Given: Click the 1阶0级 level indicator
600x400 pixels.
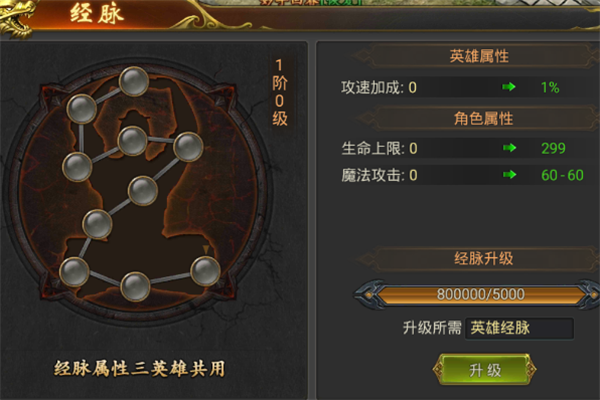Looking at the screenshot, I should pos(280,92).
